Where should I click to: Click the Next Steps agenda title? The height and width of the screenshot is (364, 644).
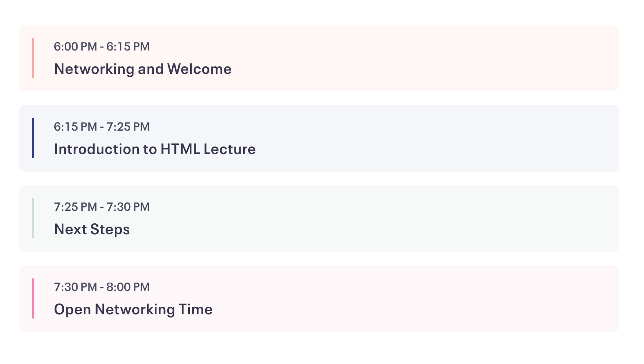click(92, 229)
